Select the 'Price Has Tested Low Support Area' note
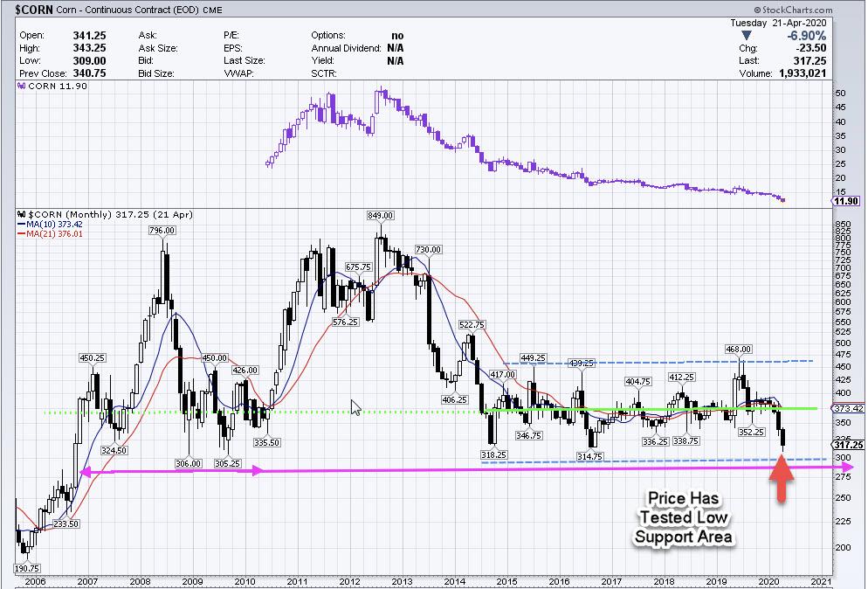This screenshot has height=589, width=868. click(684, 519)
